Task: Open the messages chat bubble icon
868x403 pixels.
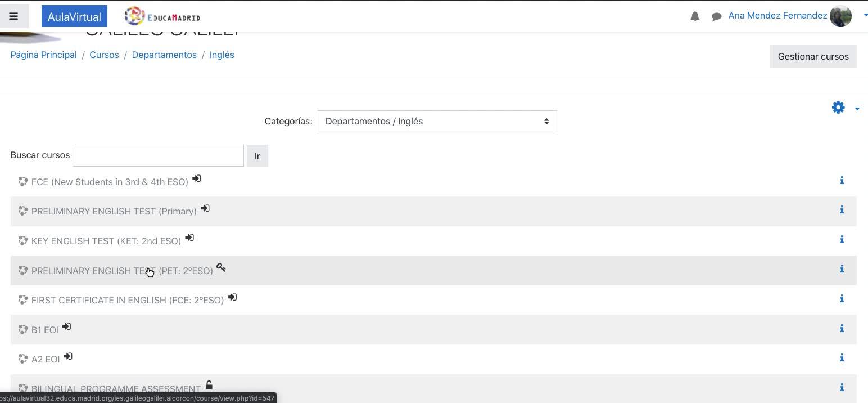Action: click(716, 16)
